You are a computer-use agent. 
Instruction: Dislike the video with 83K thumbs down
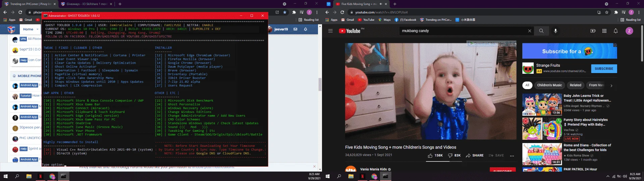pyautogui.click(x=454, y=156)
